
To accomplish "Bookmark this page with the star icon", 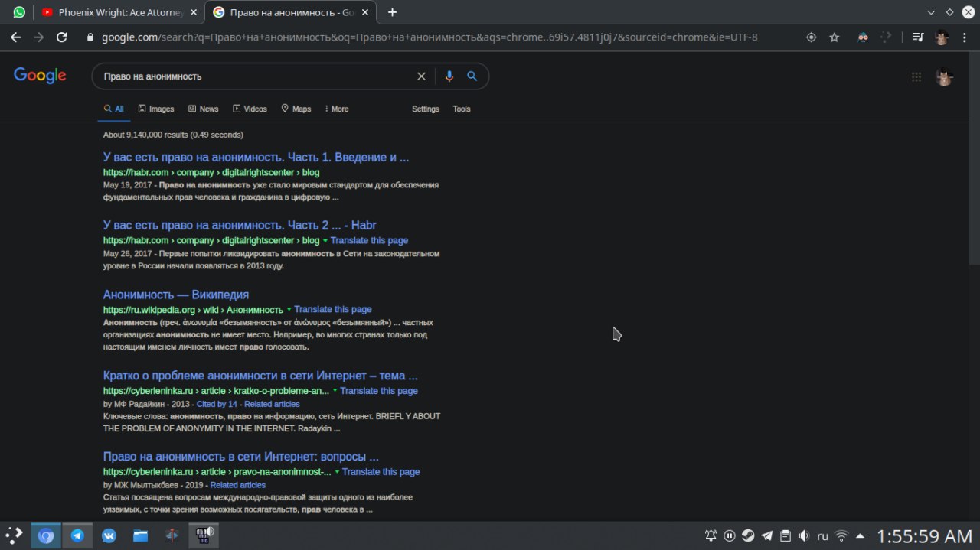I will pyautogui.click(x=835, y=37).
